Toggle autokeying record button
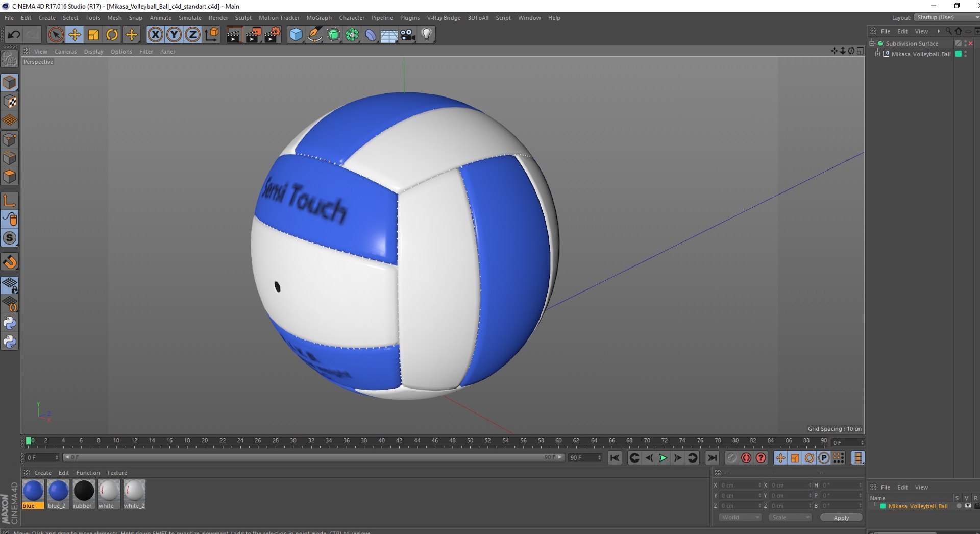The image size is (980, 534). point(746,458)
